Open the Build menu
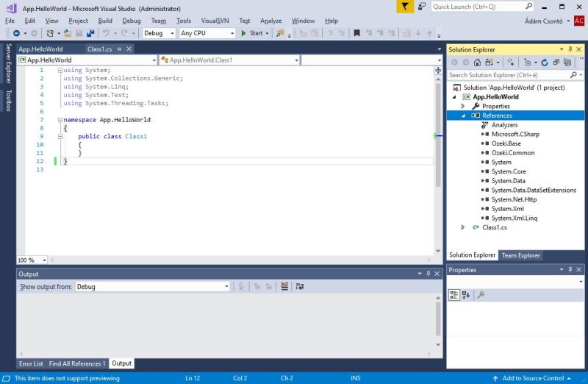Image resolution: width=588 pixels, height=384 pixels. (x=105, y=21)
